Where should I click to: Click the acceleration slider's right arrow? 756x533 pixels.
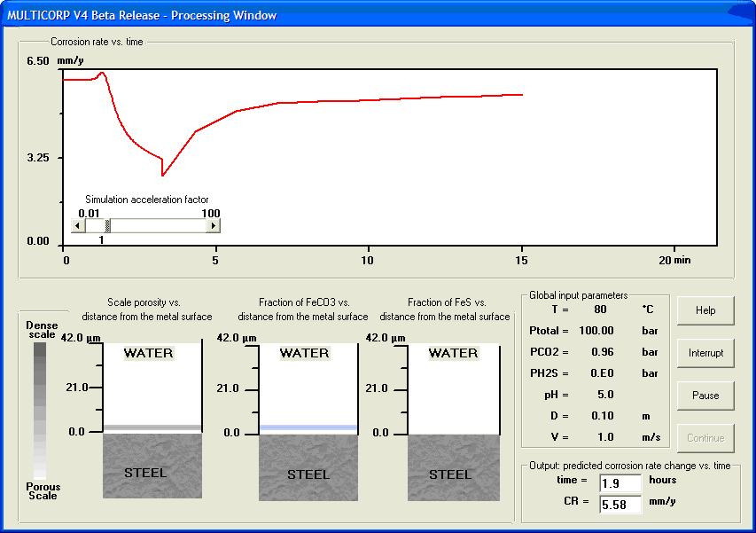pyautogui.click(x=213, y=226)
